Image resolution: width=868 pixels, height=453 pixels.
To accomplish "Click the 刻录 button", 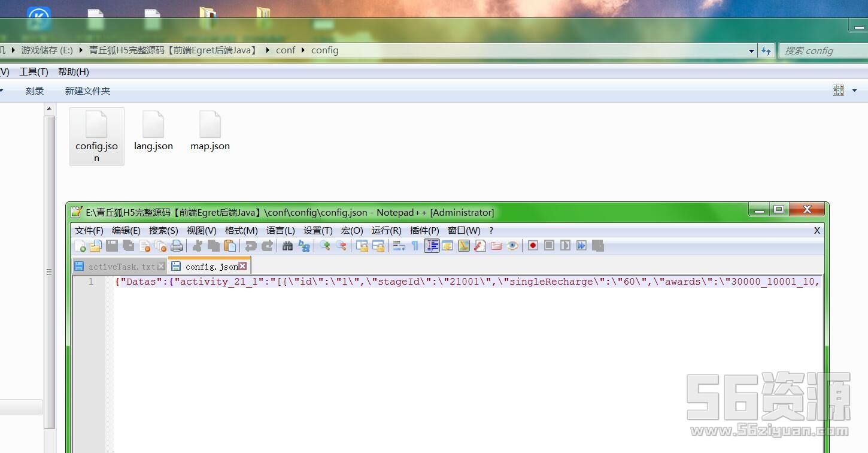I will (x=35, y=91).
